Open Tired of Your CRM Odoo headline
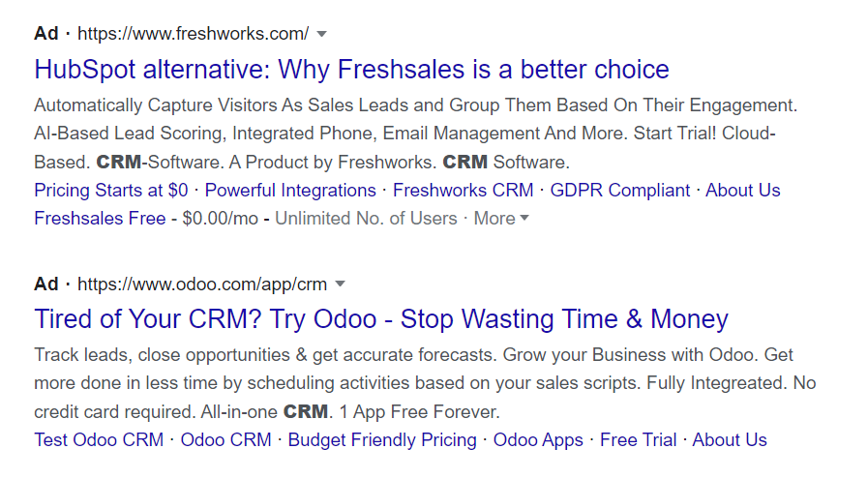Viewport: 868px width, 479px height. click(380, 319)
